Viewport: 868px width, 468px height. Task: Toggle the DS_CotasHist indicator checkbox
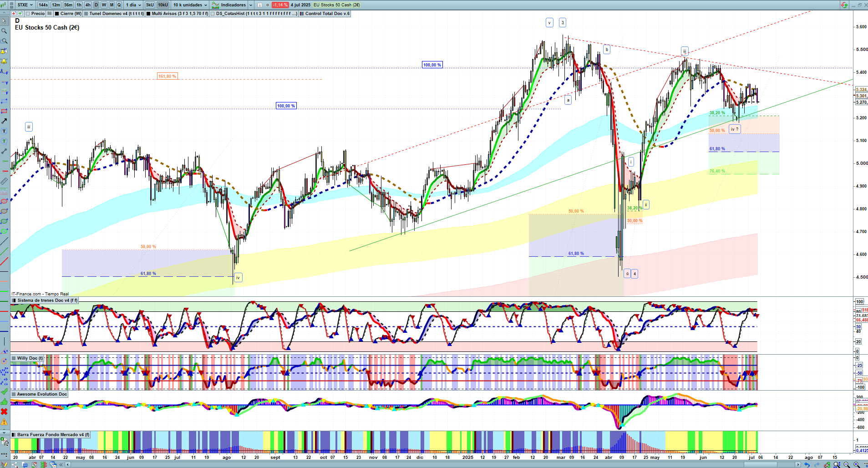(213, 14)
